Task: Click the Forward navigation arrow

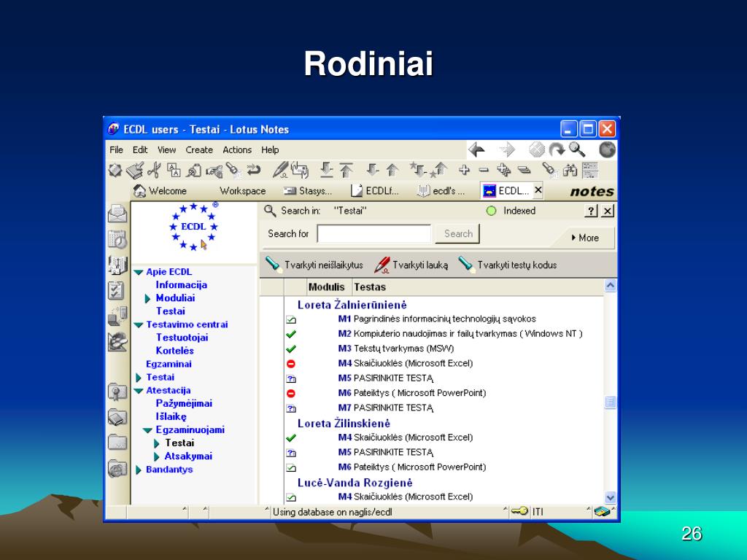Action: point(507,150)
